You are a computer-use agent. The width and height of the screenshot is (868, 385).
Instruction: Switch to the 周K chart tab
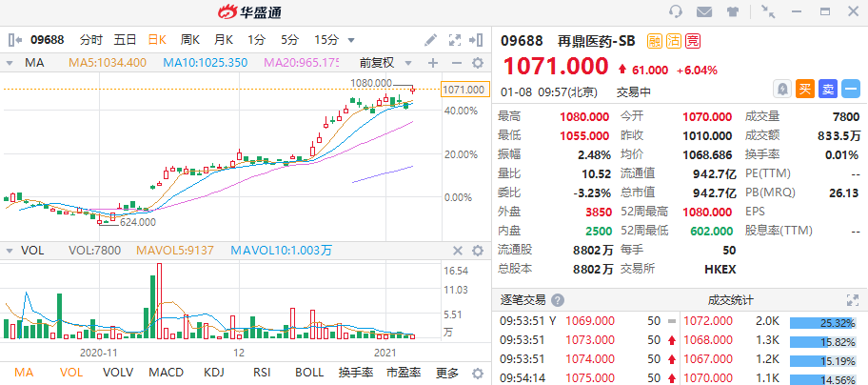(190, 40)
